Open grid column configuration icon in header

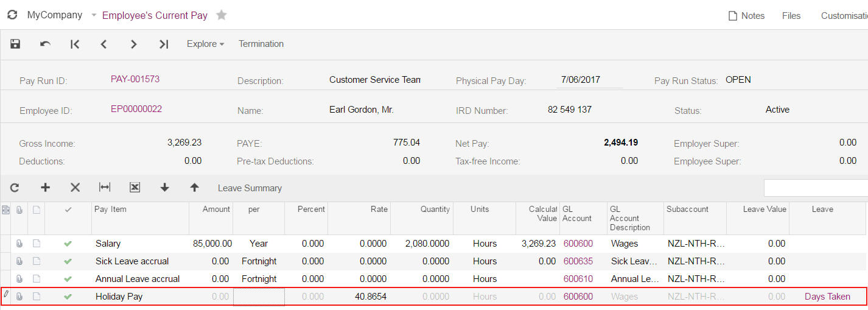(5, 210)
